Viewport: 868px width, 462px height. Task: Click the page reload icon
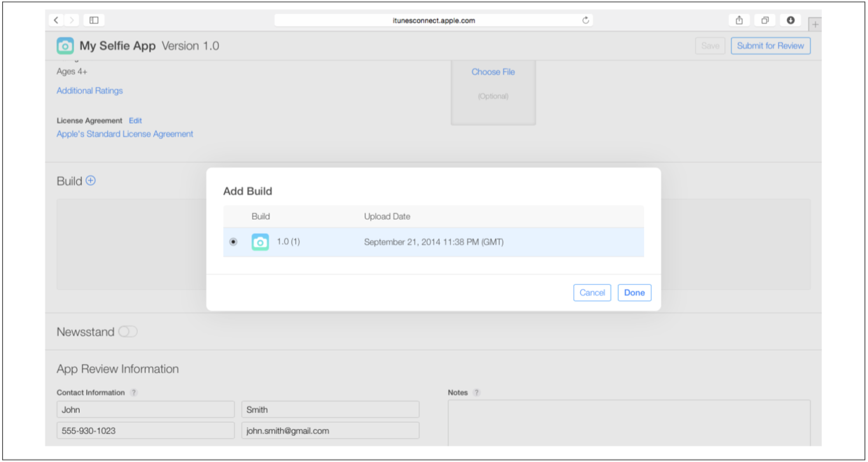tap(585, 20)
